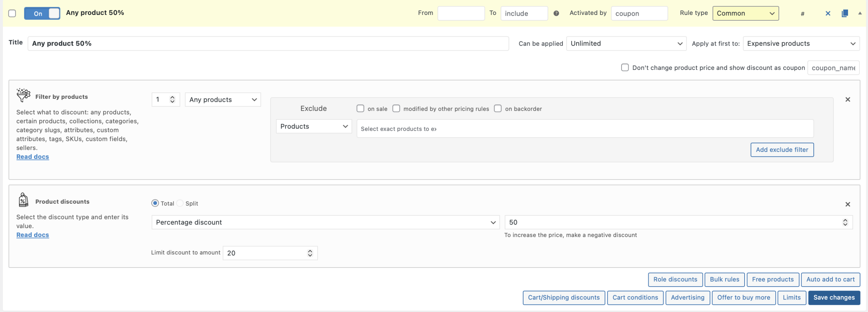The height and width of the screenshot is (312, 868).
Task: Duplicate the rule with the copy icon
Action: coord(845,13)
